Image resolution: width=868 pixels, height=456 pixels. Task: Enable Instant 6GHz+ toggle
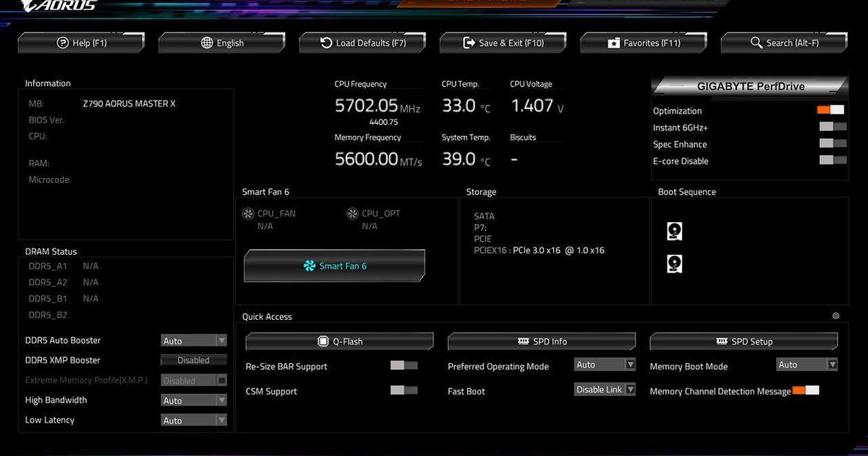click(832, 127)
